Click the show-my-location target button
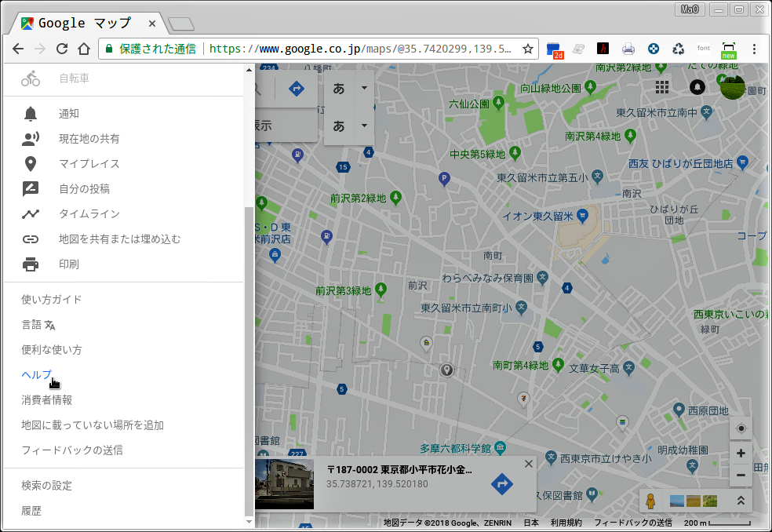 741,428
